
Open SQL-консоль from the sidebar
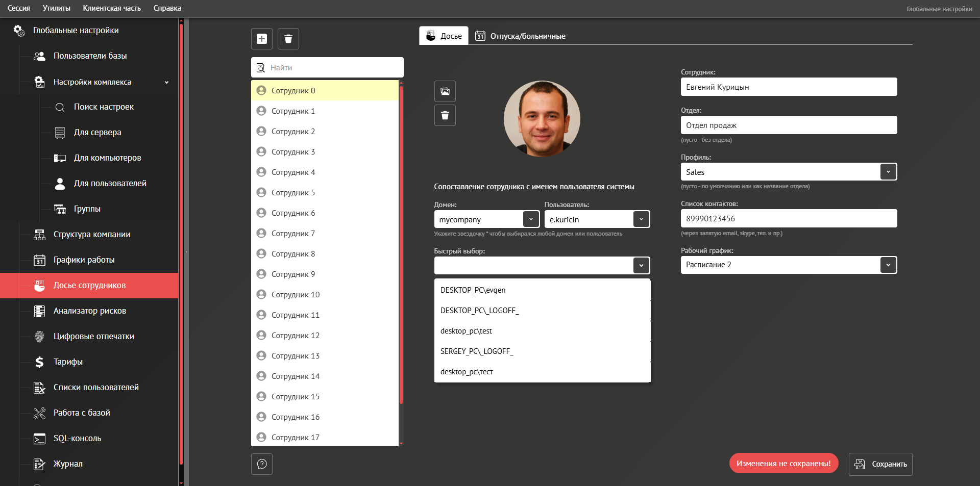77,439
